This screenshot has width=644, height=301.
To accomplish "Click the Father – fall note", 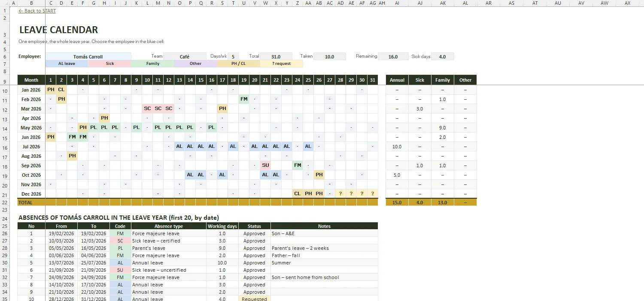I will pos(325,255).
